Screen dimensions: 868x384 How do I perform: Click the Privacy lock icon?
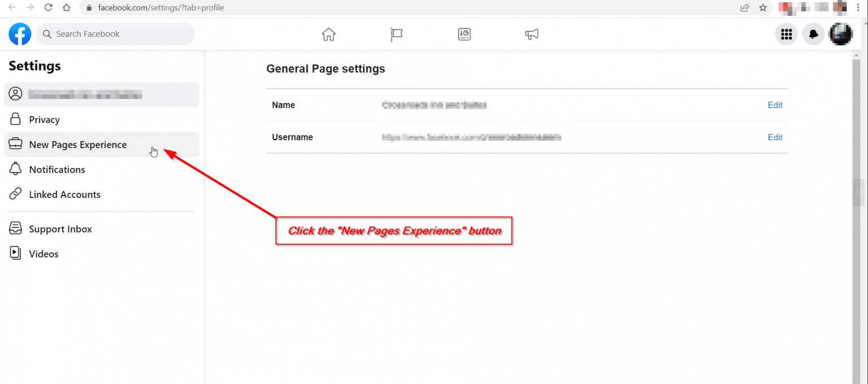(15, 119)
